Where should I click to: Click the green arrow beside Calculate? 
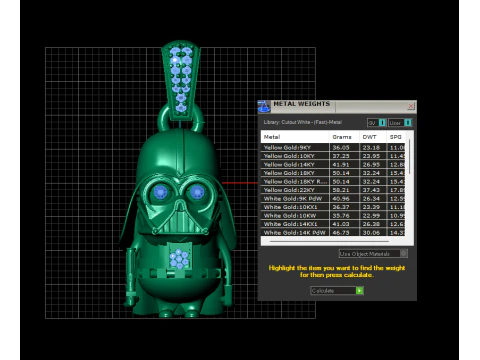pos(359,291)
